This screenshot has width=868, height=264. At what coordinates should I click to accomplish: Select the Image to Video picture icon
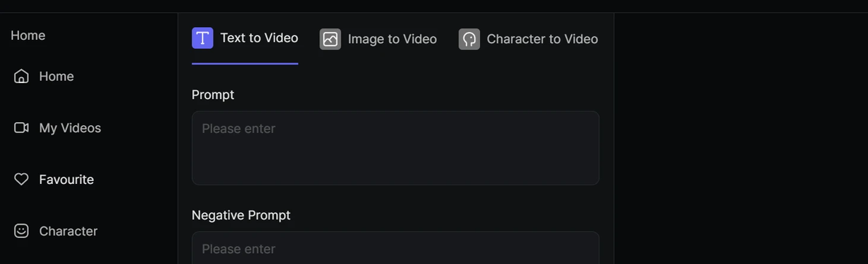click(330, 39)
